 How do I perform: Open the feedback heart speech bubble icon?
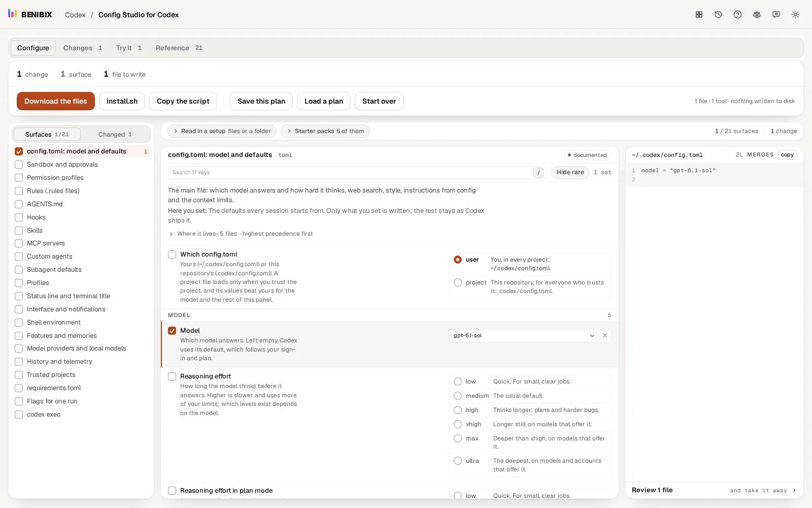[776, 15]
